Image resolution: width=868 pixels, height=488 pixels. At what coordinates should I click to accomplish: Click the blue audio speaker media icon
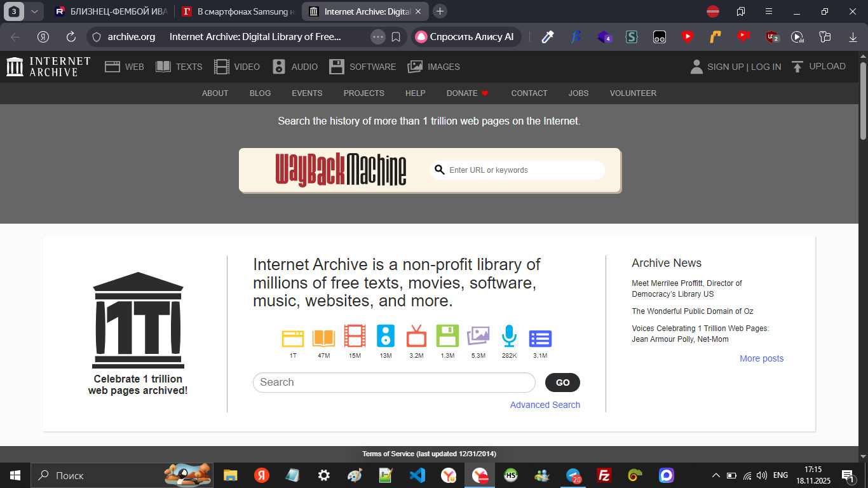pyautogui.click(x=386, y=337)
